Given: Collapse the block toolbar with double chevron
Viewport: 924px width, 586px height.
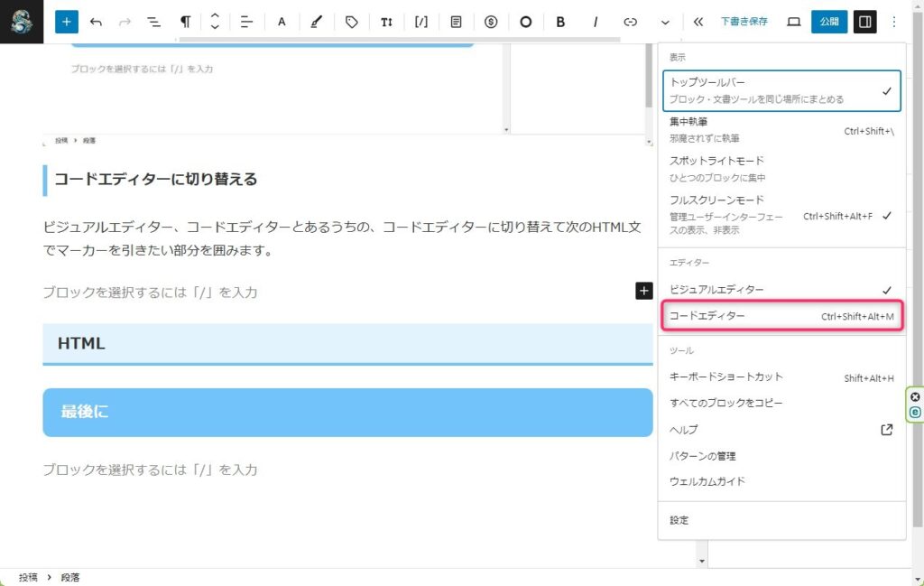Looking at the screenshot, I should click(x=698, y=22).
